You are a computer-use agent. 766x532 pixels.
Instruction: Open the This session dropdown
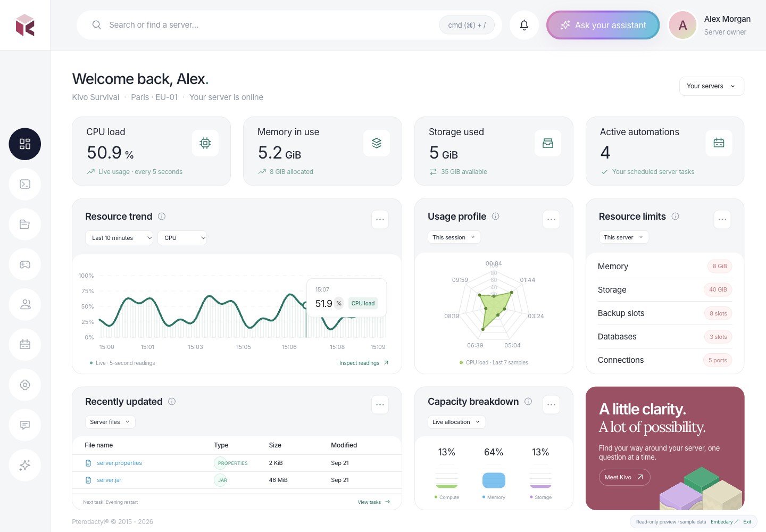point(454,237)
